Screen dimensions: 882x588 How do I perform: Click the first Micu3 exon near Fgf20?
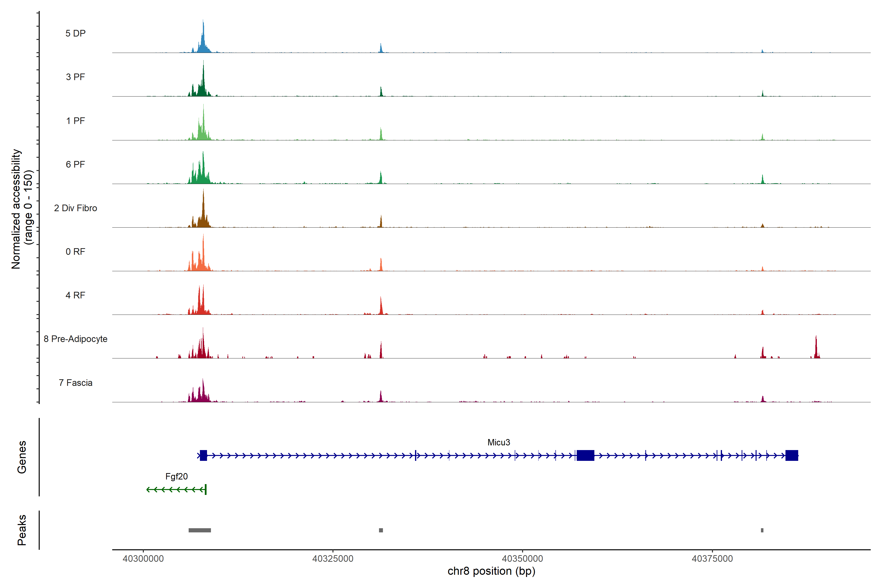click(x=203, y=456)
